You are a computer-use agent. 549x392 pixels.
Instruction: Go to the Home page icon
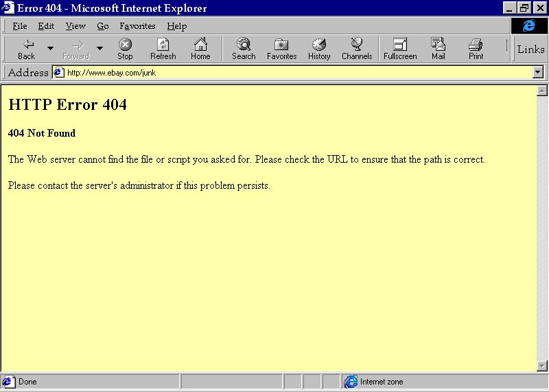(x=200, y=49)
